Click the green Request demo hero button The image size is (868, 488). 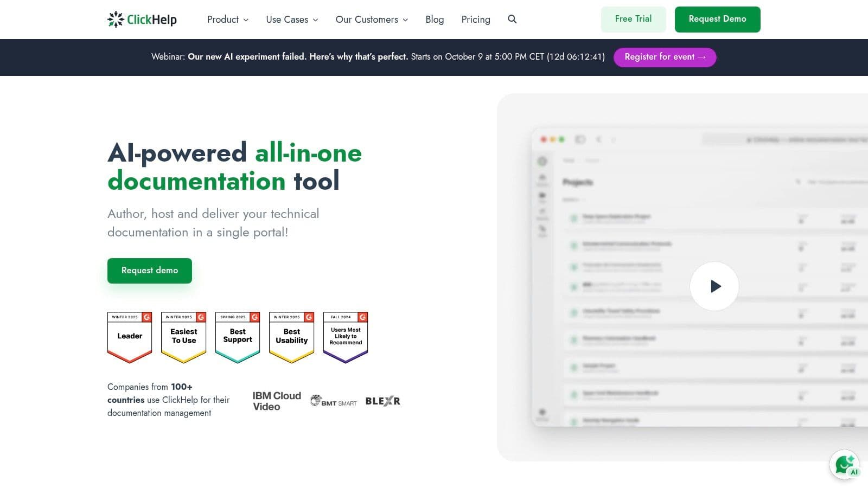click(150, 271)
